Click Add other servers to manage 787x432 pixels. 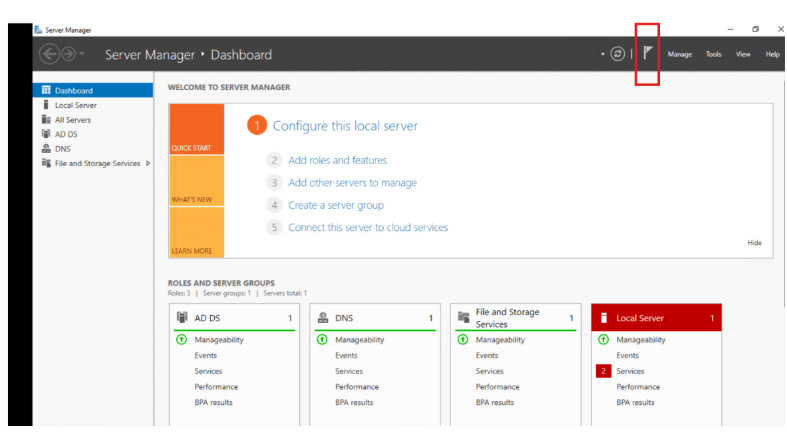[352, 183]
